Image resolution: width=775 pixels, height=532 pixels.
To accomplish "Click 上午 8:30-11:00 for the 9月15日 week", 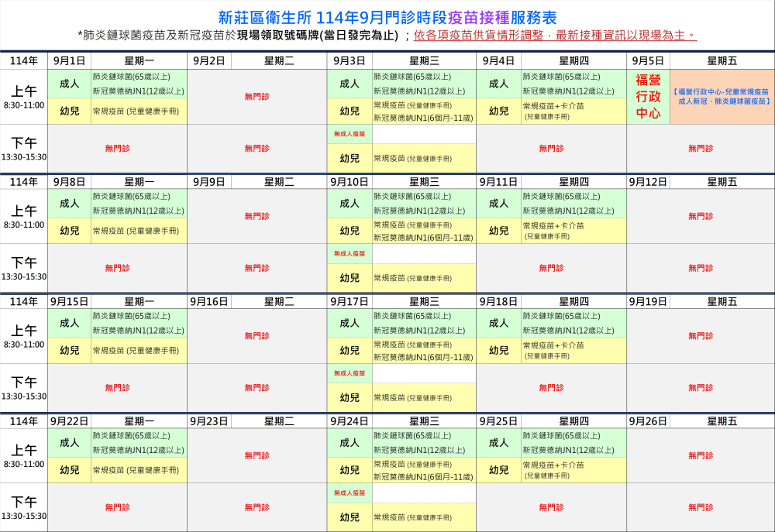I will (24, 336).
